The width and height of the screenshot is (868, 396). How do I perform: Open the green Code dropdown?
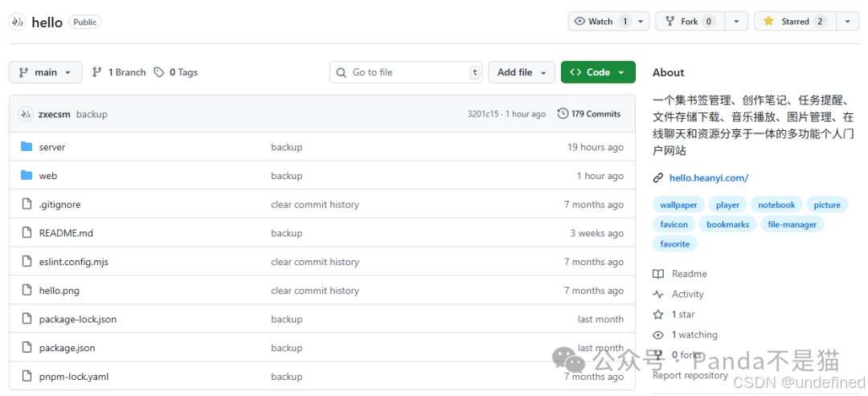(598, 72)
